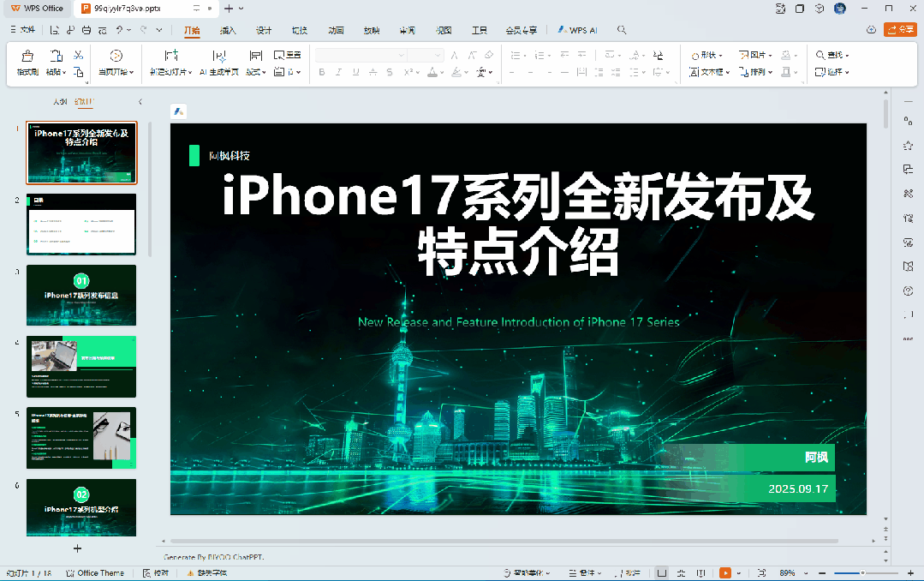The height and width of the screenshot is (581, 924).
Task: Toggle Bold formatting button
Action: (322, 72)
